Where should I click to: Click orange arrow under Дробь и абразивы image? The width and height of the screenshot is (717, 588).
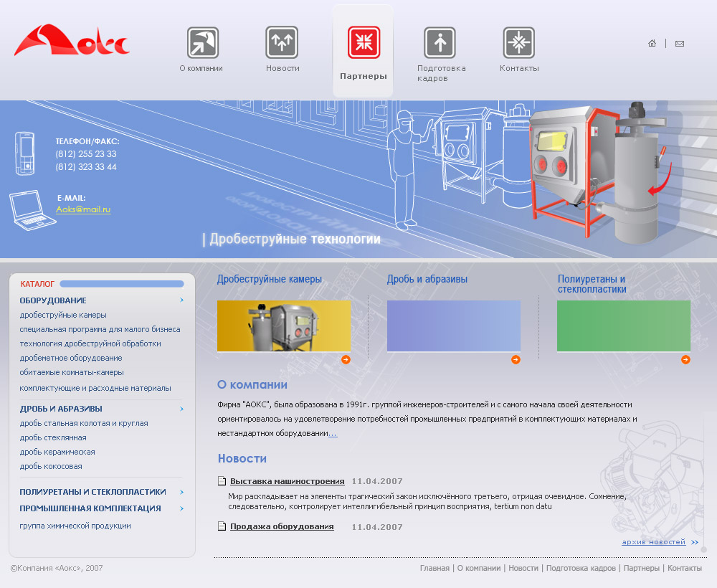pos(516,360)
